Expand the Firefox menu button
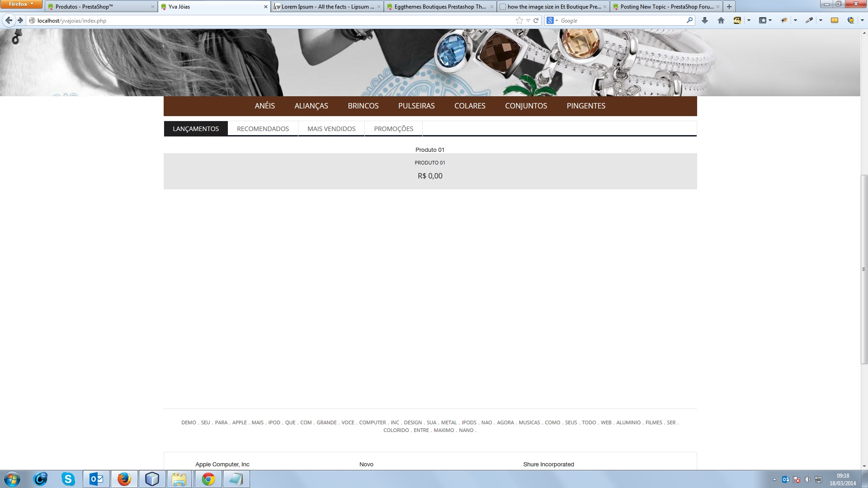The image size is (868, 488). coord(21,4)
